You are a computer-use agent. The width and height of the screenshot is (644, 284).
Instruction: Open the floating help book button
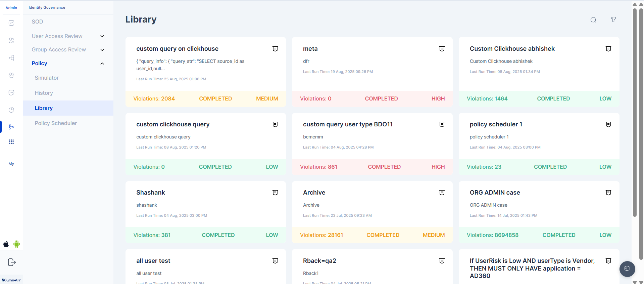[627, 269]
